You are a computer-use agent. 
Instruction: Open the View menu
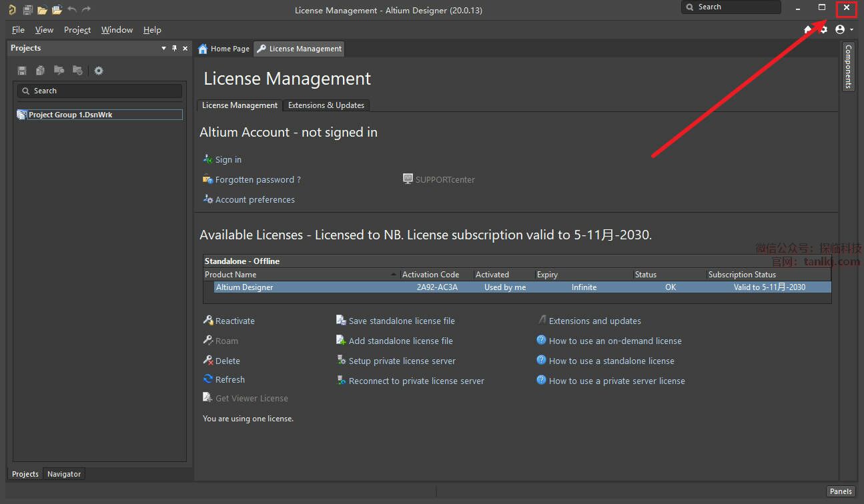coord(44,30)
